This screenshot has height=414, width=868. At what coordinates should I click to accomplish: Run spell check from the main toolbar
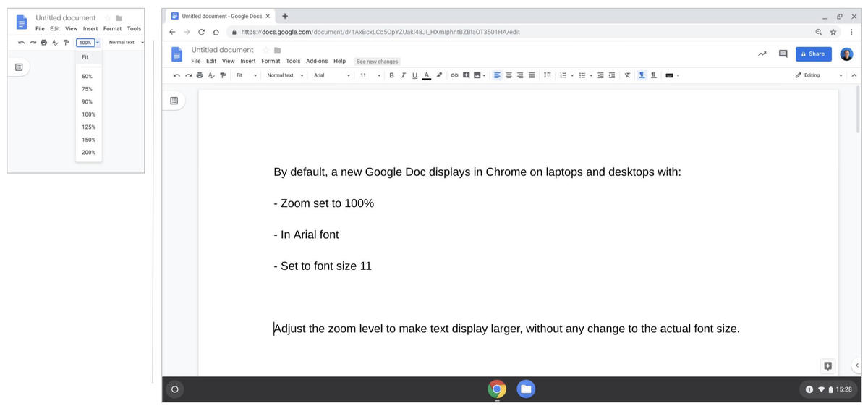211,75
